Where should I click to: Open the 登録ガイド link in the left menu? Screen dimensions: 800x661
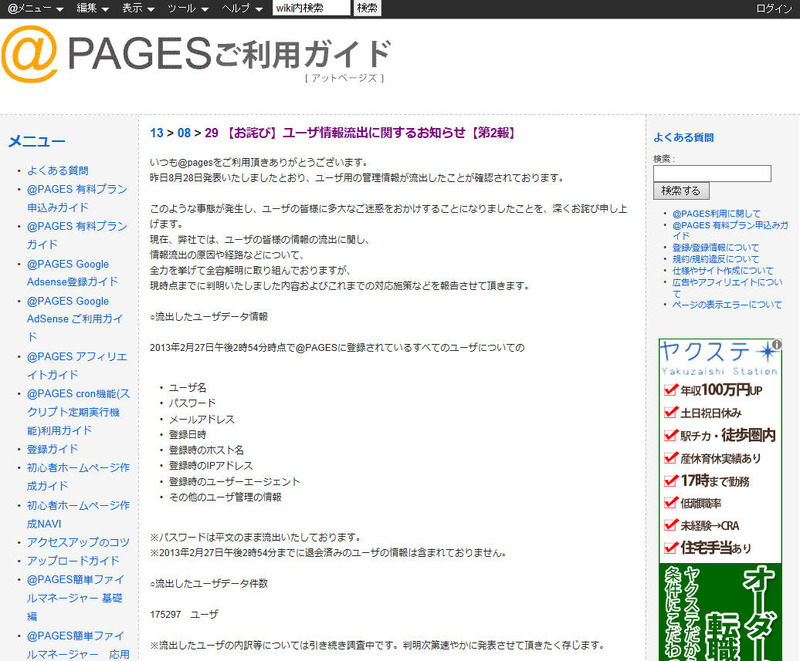point(52,449)
